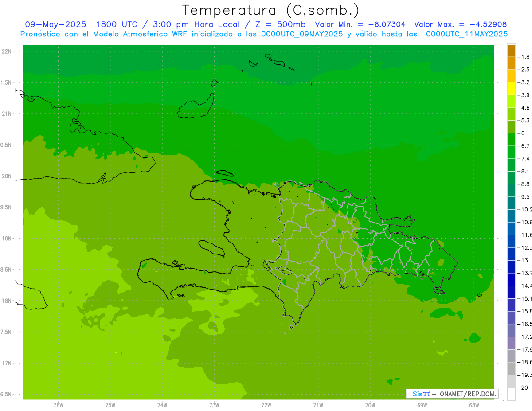
Task: Click the '68W' longitude label
Action: point(473,405)
